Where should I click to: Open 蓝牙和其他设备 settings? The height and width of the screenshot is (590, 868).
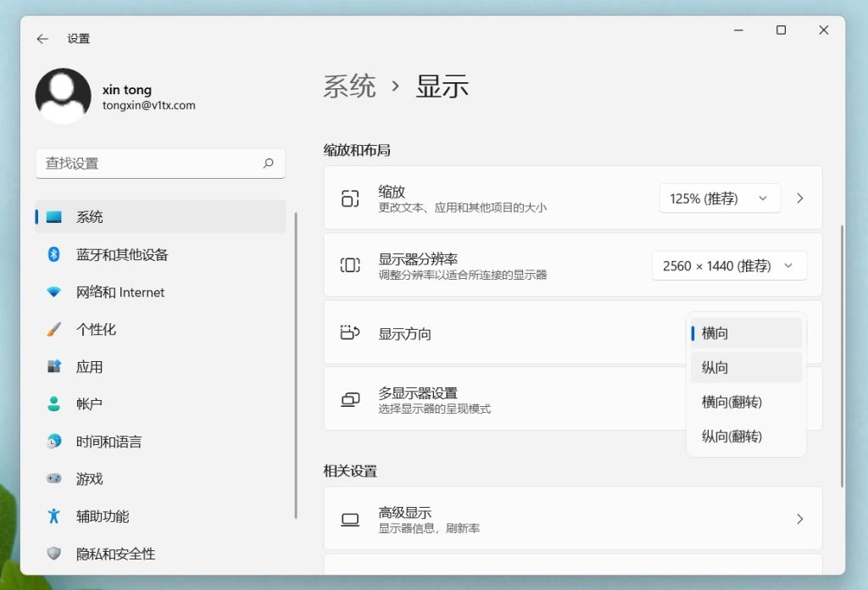click(x=160, y=254)
